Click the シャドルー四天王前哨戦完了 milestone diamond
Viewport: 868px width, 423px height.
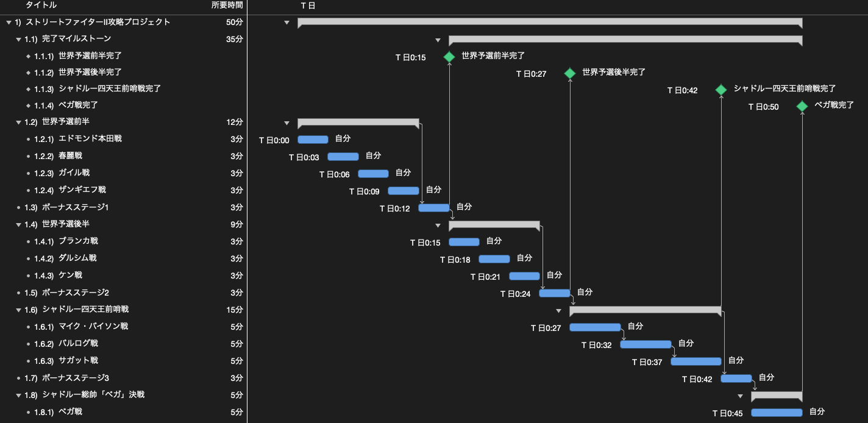[721, 90]
